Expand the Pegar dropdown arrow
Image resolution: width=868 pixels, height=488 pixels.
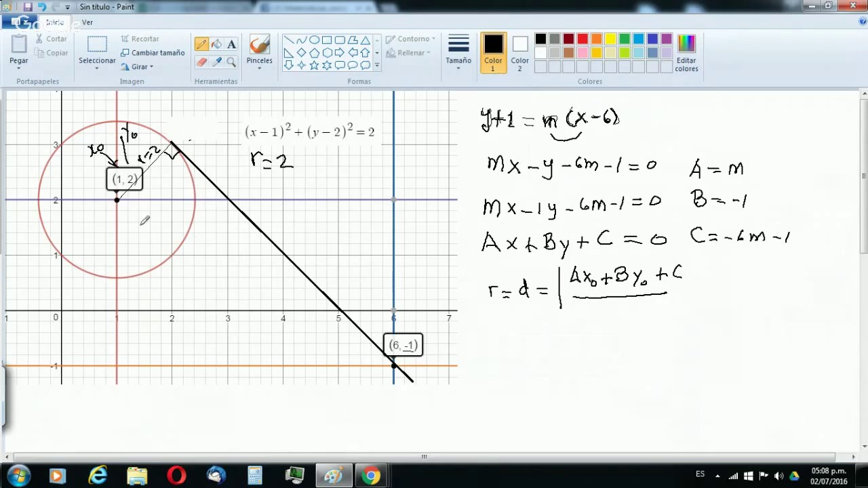(18, 68)
